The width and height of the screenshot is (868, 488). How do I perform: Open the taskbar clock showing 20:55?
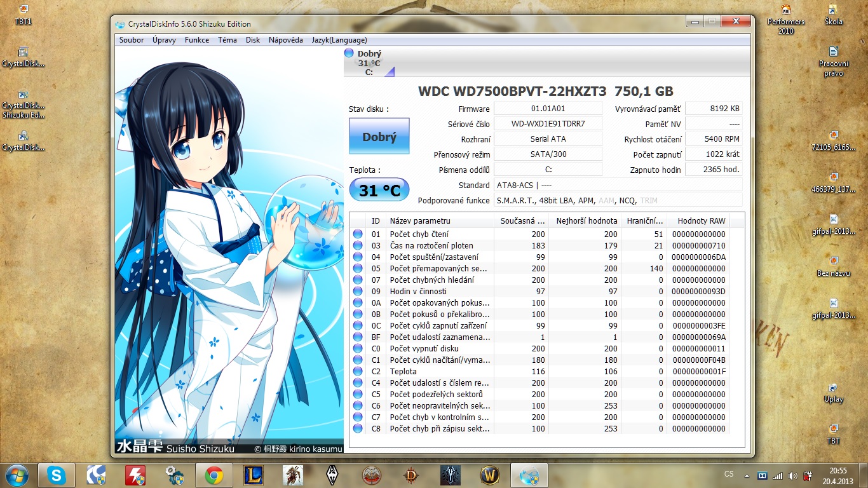pyautogui.click(x=839, y=475)
